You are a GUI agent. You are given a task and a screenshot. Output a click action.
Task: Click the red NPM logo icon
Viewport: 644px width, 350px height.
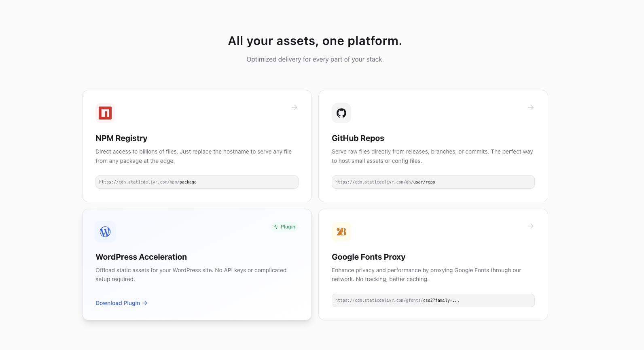[105, 113]
